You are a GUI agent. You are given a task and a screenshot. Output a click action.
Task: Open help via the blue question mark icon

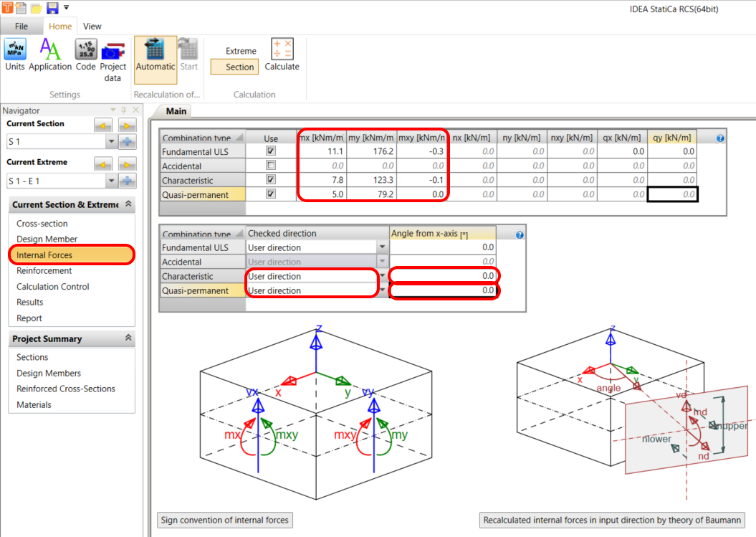719,138
